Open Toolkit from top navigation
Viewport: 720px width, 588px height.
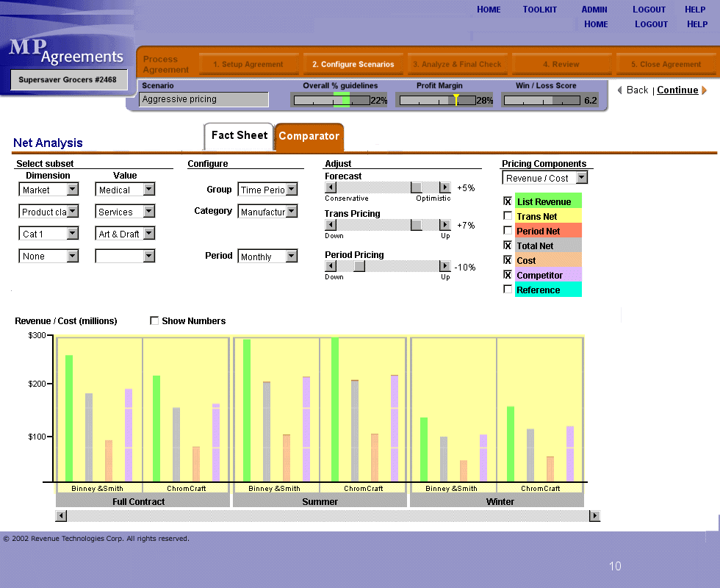539,10
